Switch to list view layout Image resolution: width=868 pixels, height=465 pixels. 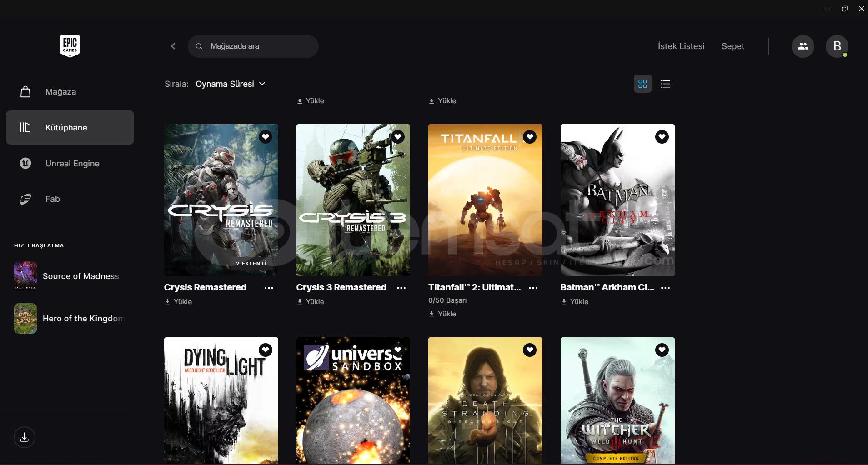tap(665, 84)
